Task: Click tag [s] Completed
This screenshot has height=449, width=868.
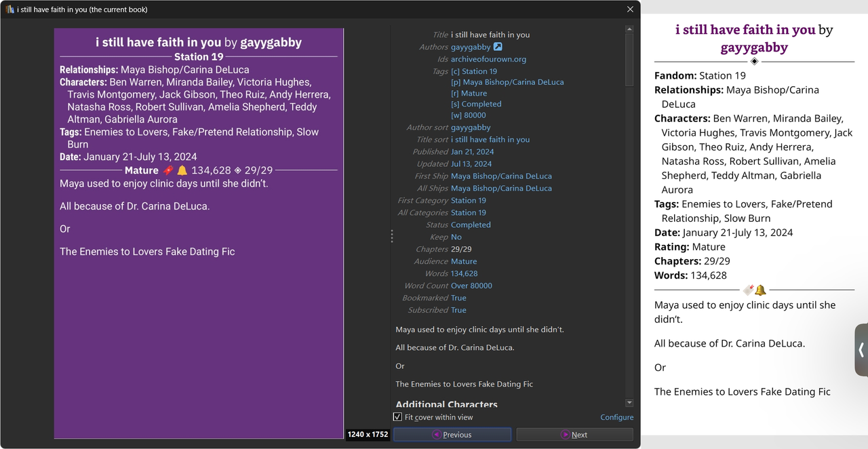Action: 476,104
